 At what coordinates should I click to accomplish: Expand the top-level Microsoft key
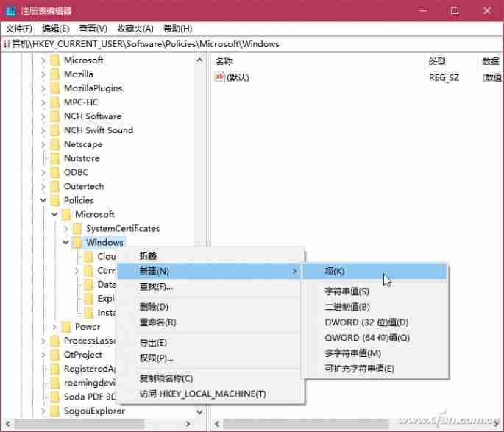43,60
